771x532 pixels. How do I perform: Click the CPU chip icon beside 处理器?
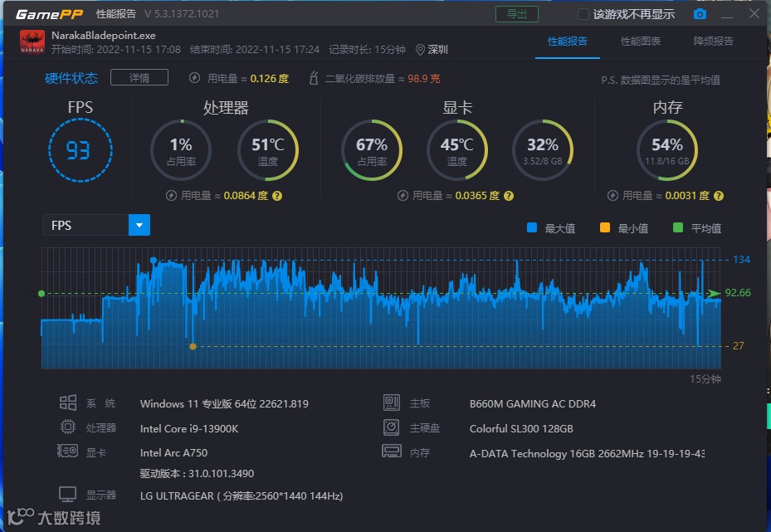tap(68, 427)
